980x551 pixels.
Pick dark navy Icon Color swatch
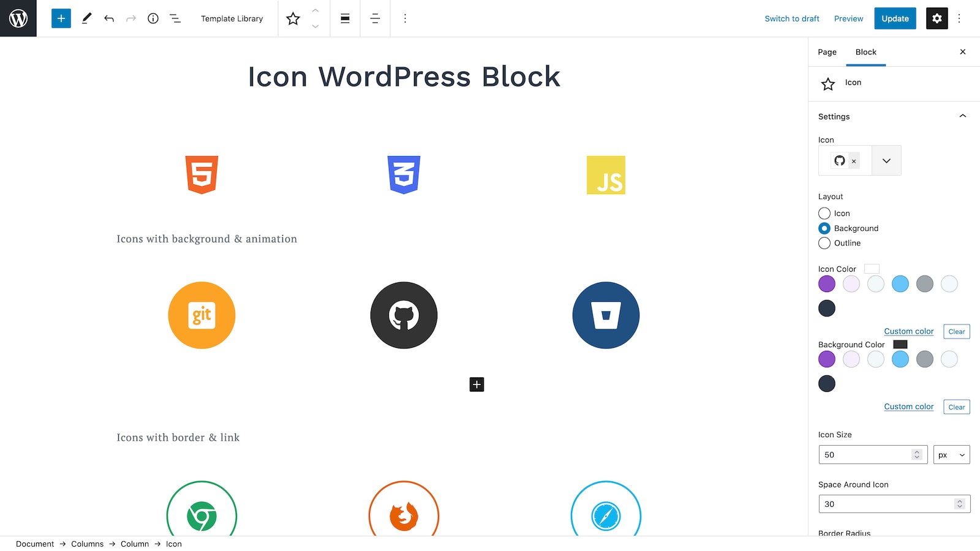click(x=827, y=309)
